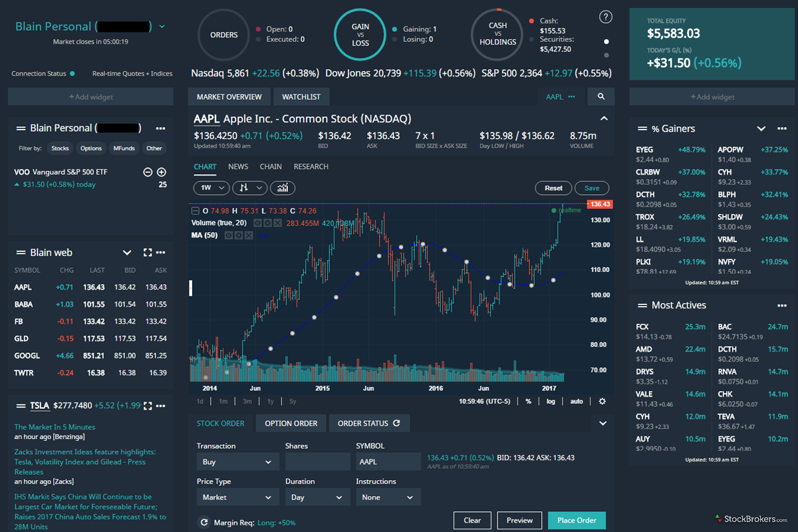Click the AAPL symbol options dots
Viewport: 798px width, 532px height.
click(571, 97)
